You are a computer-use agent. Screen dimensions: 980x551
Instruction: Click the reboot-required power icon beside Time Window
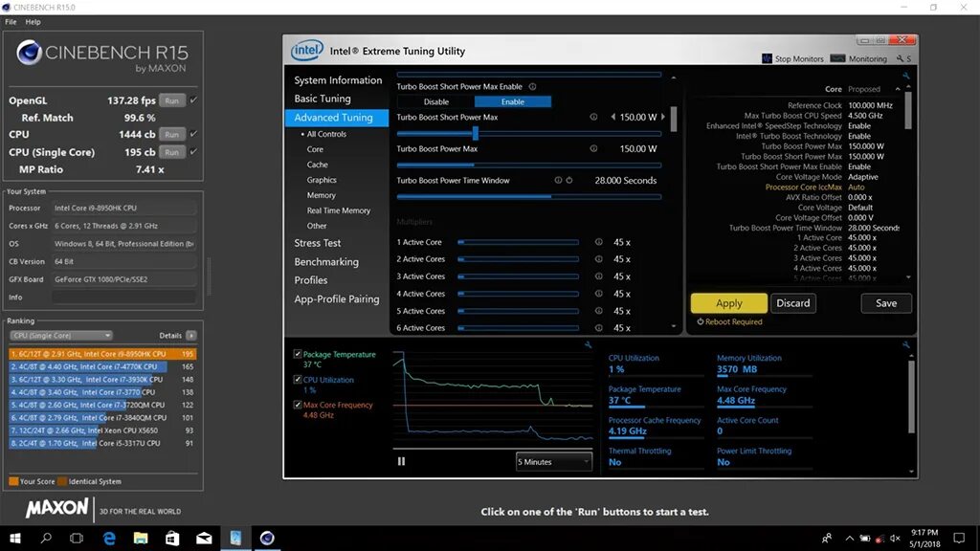coord(569,180)
